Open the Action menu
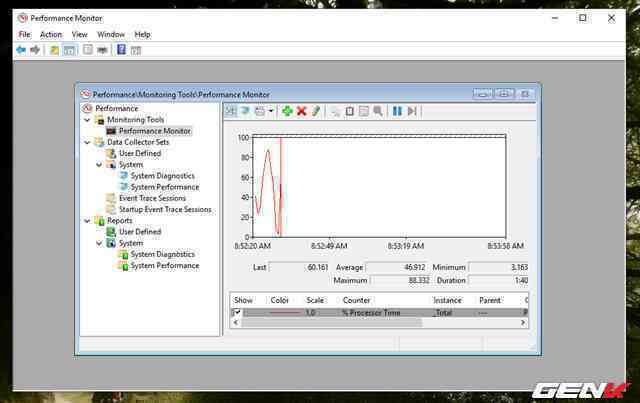The height and width of the screenshot is (403, 640). (x=51, y=35)
